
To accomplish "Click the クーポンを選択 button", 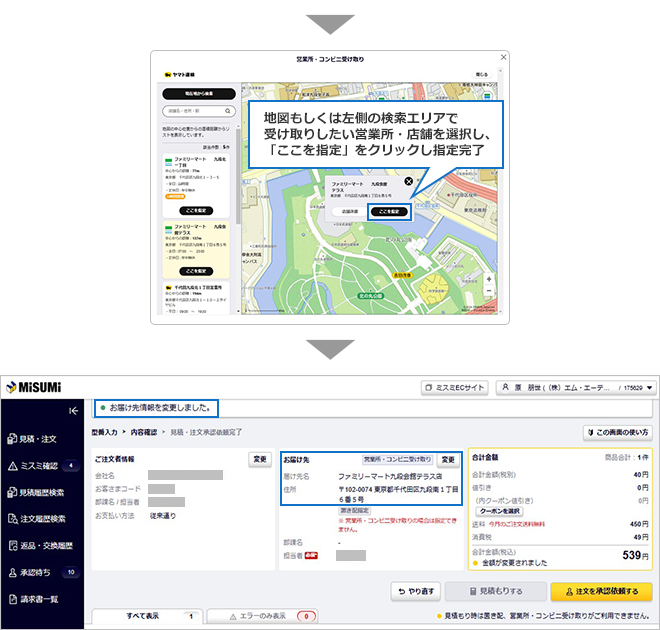I will click(x=500, y=511).
